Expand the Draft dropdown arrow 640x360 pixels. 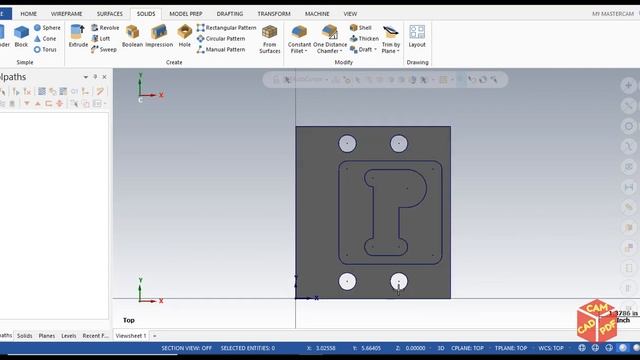(375, 49)
